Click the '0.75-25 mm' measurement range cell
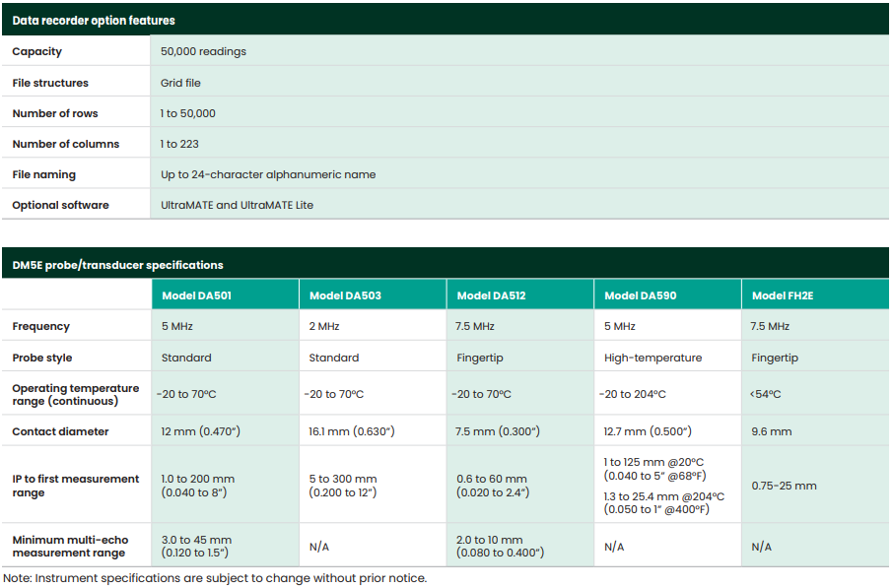Viewport: 893px width, 588px height. pos(784,486)
